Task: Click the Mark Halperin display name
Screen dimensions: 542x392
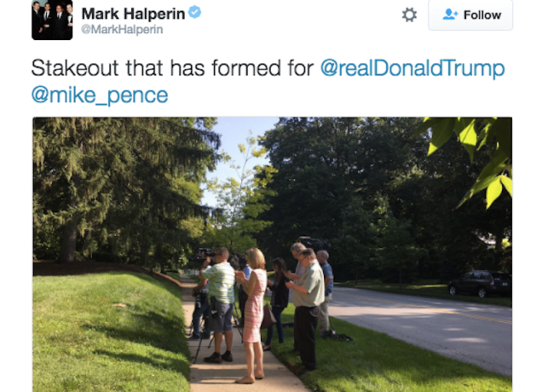Action: click(133, 14)
